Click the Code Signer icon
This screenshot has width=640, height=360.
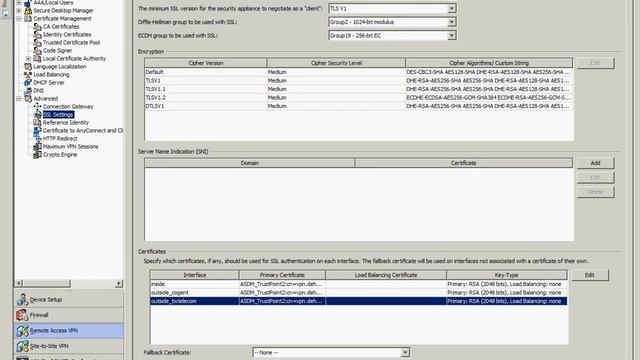click(37, 51)
